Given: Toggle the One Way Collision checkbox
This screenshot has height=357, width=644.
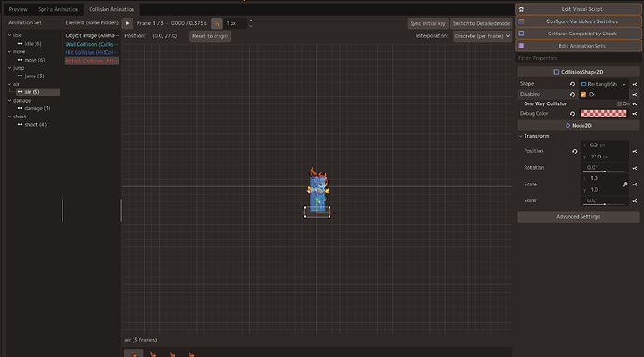Looking at the screenshot, I should click(619, 103).
